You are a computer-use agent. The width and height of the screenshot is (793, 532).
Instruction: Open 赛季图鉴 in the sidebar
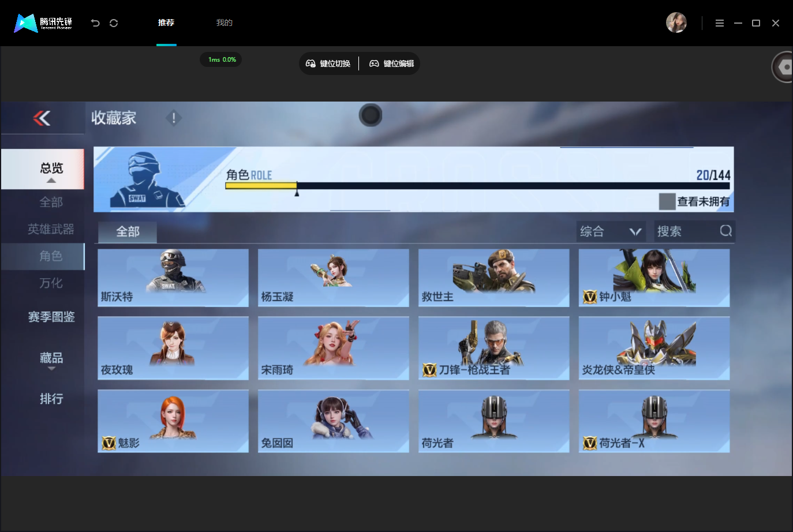51,317
